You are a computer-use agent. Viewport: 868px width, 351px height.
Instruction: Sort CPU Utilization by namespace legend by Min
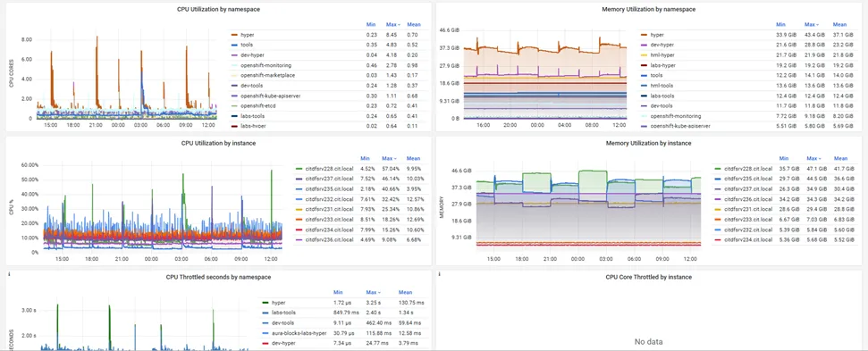tap(371, 24)
